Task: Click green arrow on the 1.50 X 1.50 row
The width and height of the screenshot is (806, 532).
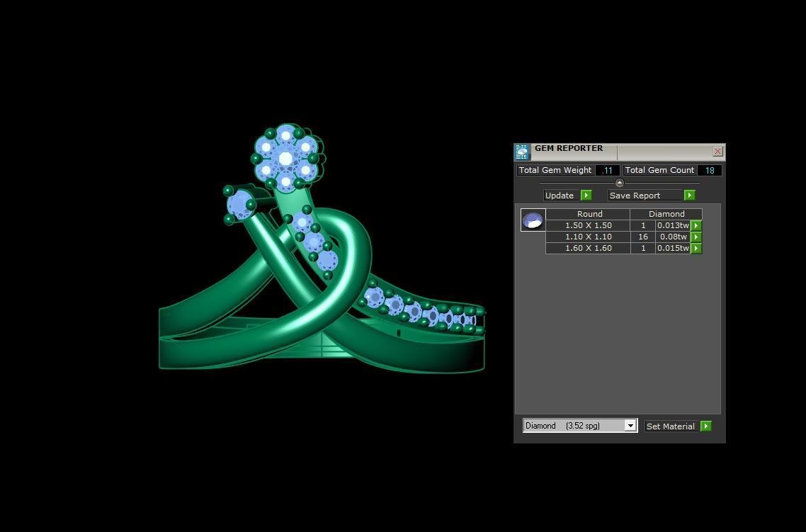Action: (x=696, y=226)
